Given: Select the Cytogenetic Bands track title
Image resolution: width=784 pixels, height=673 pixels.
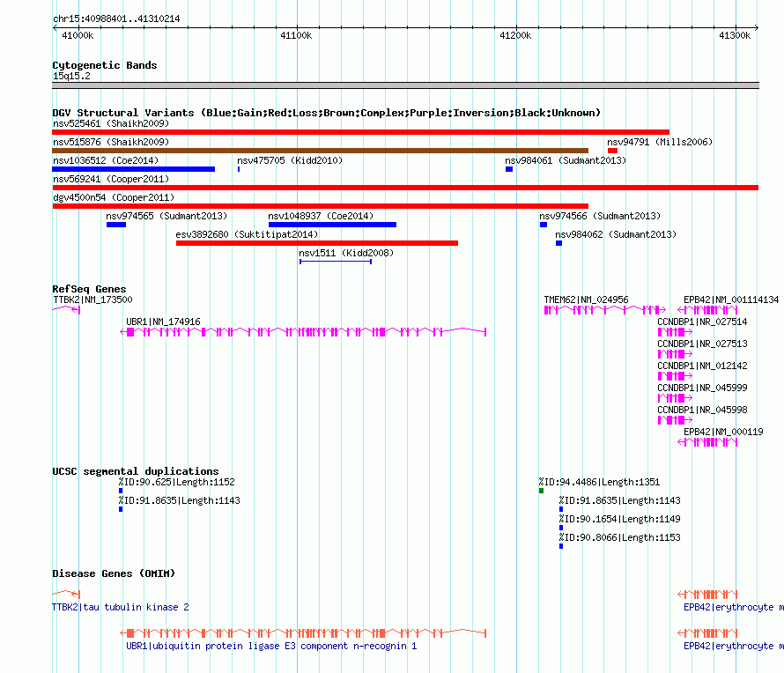Looking at the screenshot, I should click(x=105, y=65).
